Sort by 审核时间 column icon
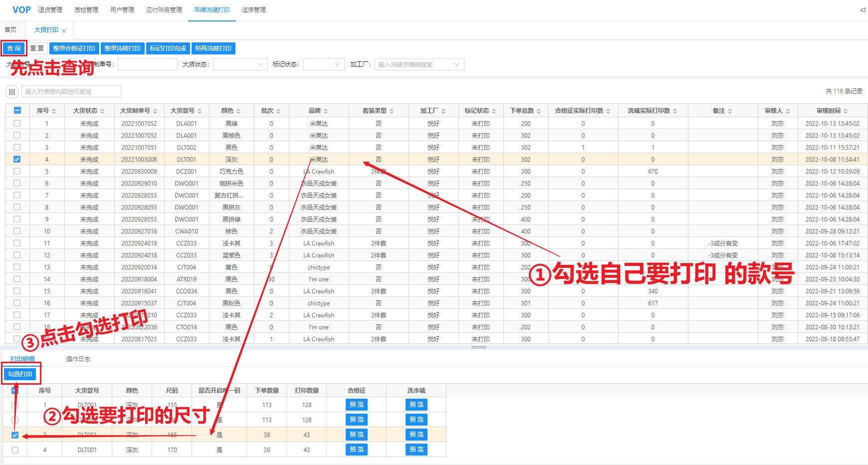The height and width of the screenshot is (465, 868). 846,111
